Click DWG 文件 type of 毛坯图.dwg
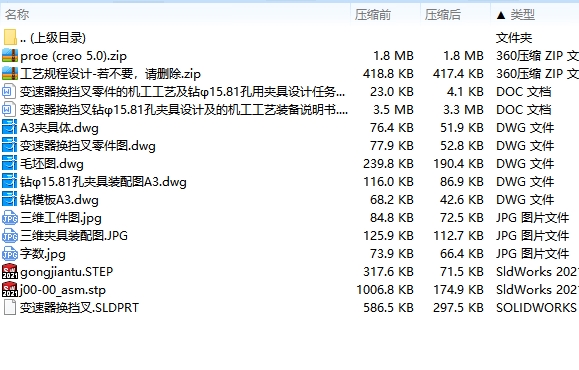 coord(525,164)
